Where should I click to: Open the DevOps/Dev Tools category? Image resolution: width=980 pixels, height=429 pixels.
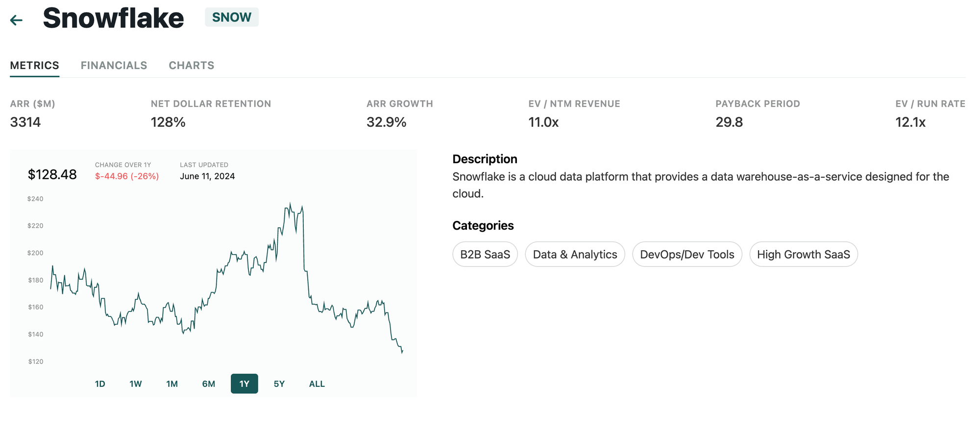click(687, 254)
